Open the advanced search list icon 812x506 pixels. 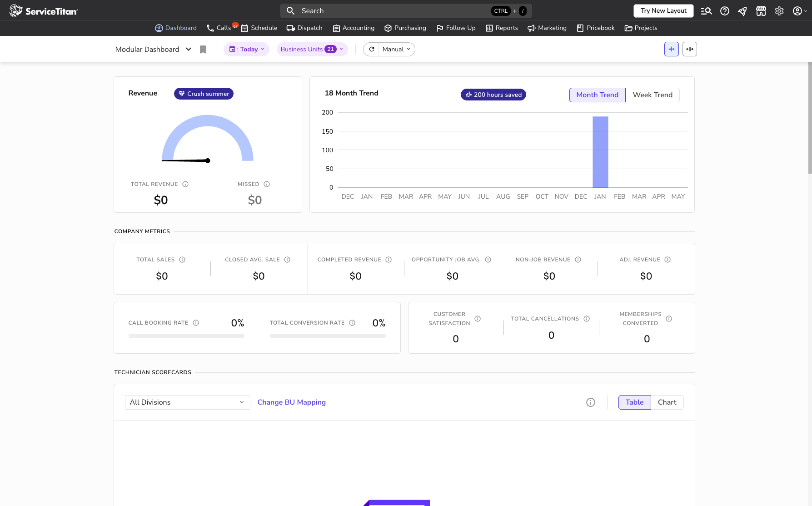(x=706, y=11)
